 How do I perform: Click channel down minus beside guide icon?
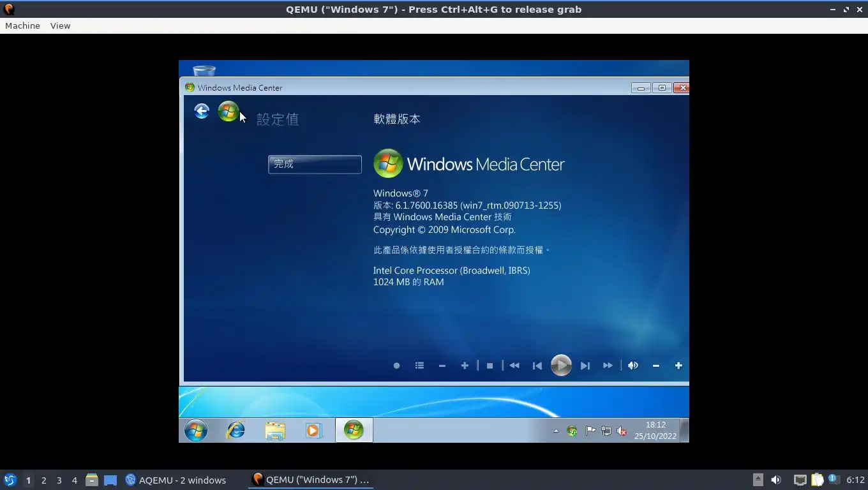click(x=442, y=366)
